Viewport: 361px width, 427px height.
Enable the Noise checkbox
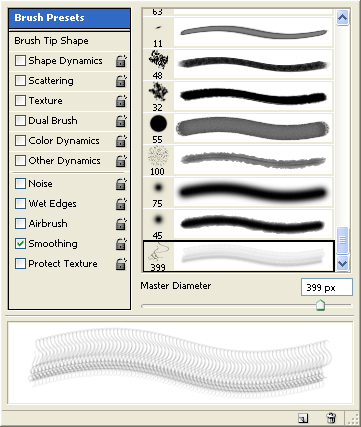click(20, 184)
